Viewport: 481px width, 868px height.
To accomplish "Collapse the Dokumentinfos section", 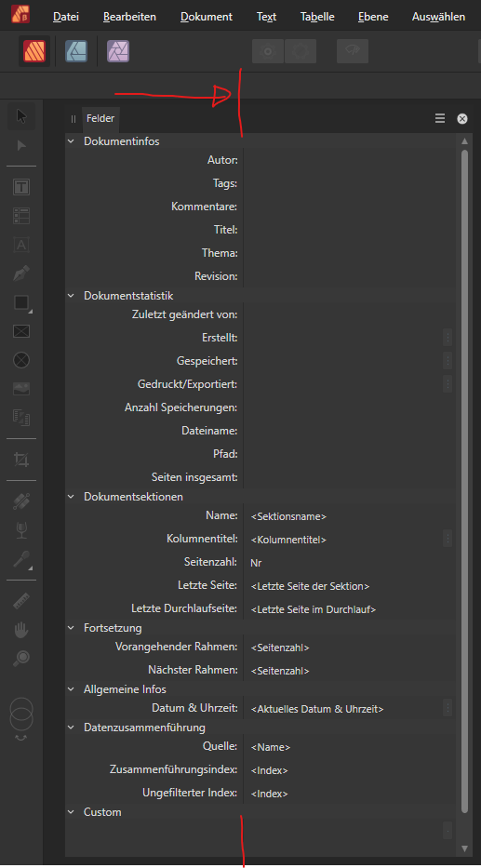I will 71,141.
